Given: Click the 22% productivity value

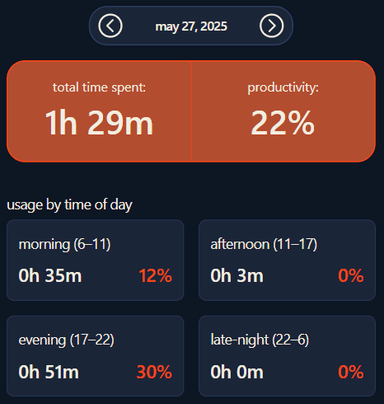Looking at the screenshot, I should point(283,123).
